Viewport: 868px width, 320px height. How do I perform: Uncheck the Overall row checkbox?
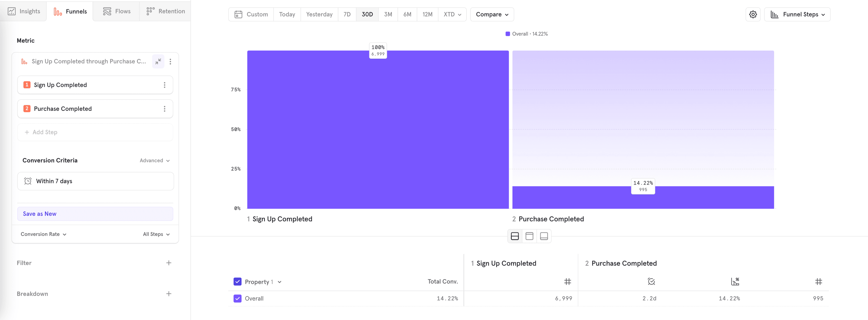point(238,299)
